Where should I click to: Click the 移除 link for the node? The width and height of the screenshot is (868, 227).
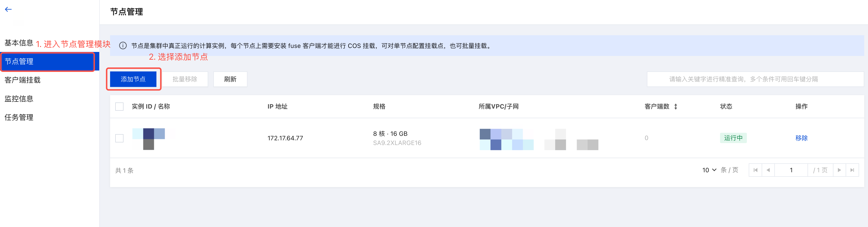pyautogui.click(x=801, y=138)
